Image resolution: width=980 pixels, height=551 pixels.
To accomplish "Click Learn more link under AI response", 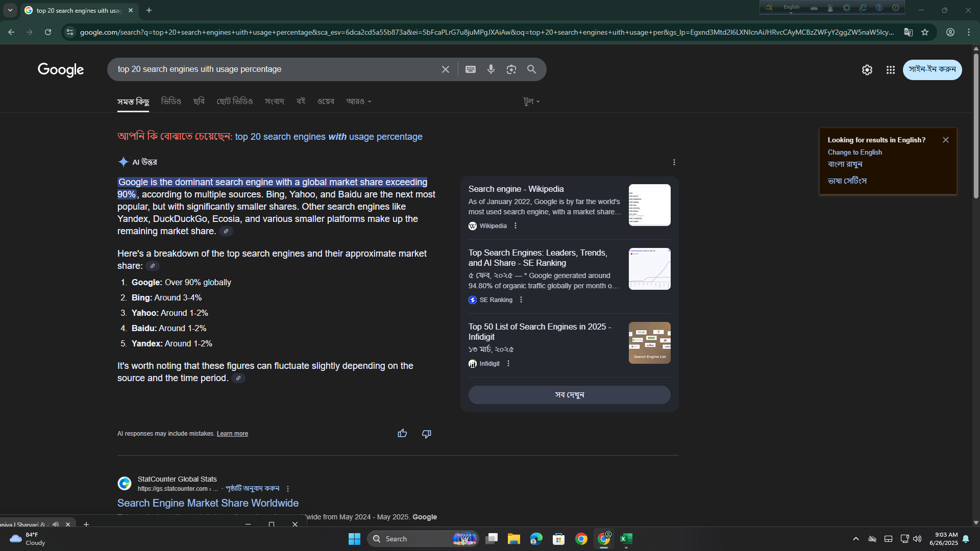I will pos(232,434).
